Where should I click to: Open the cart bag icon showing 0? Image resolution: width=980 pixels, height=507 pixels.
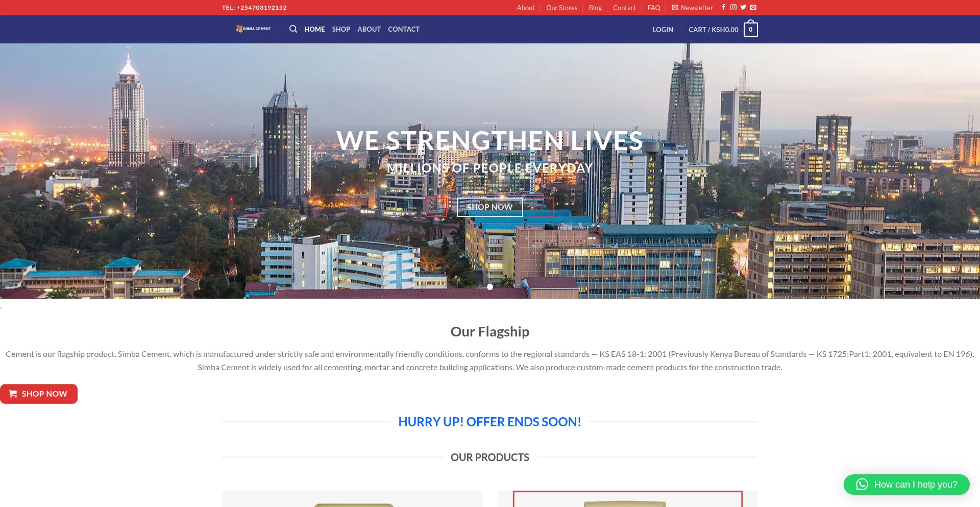[750, 29]
